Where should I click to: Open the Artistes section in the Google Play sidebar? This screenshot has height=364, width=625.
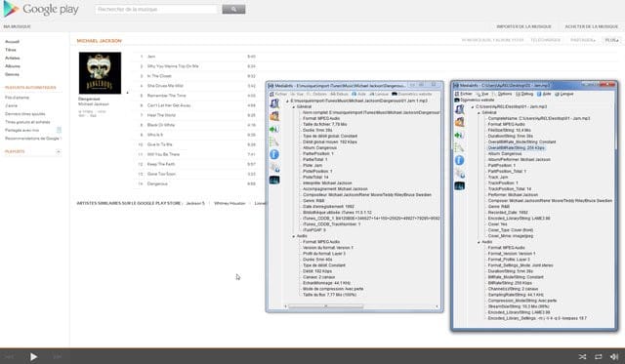[13, 58]
